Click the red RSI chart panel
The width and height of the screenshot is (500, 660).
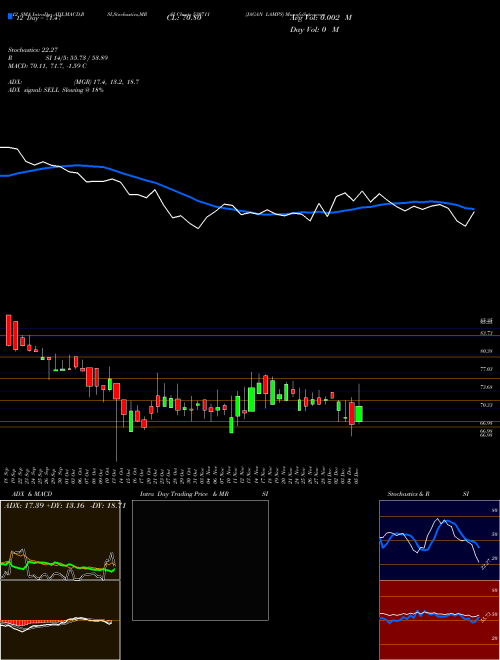pyautogui.click(x=438, y=620)
